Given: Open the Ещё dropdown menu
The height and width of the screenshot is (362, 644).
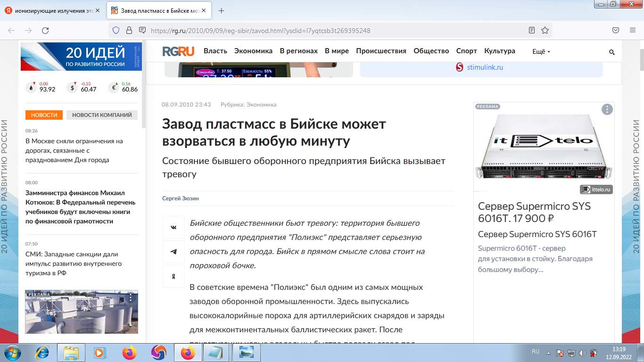Looking at the screenshot, I should [540, 51].
